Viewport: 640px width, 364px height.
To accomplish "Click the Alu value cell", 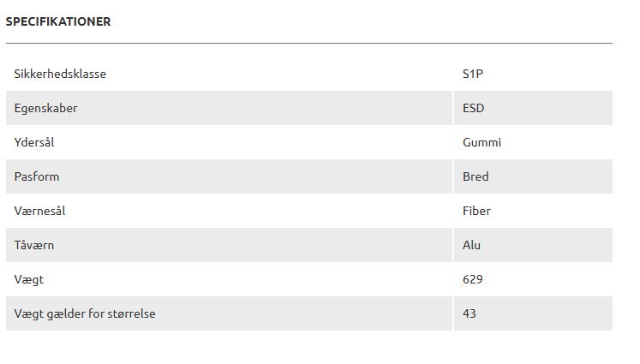I will pos(471,245).
